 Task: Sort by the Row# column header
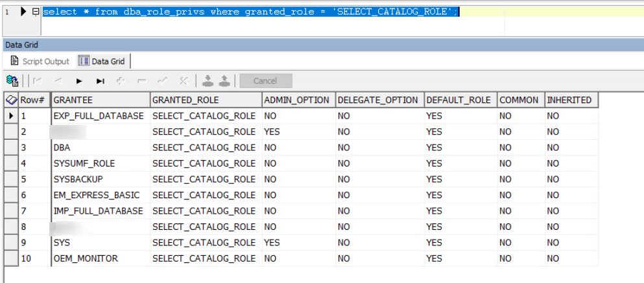pos(34,100)
